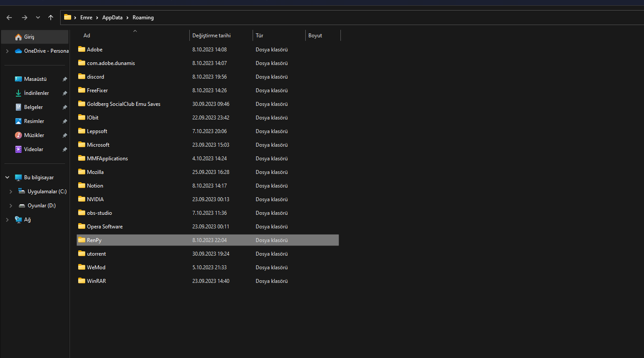Open Belgeler documents icon in sidebar

[x=18, y=107]
